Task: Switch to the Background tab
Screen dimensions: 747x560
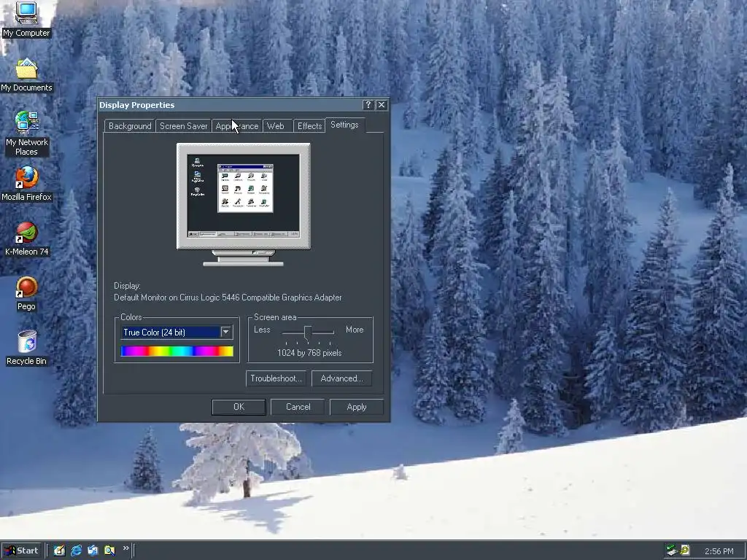Action: 130,126
